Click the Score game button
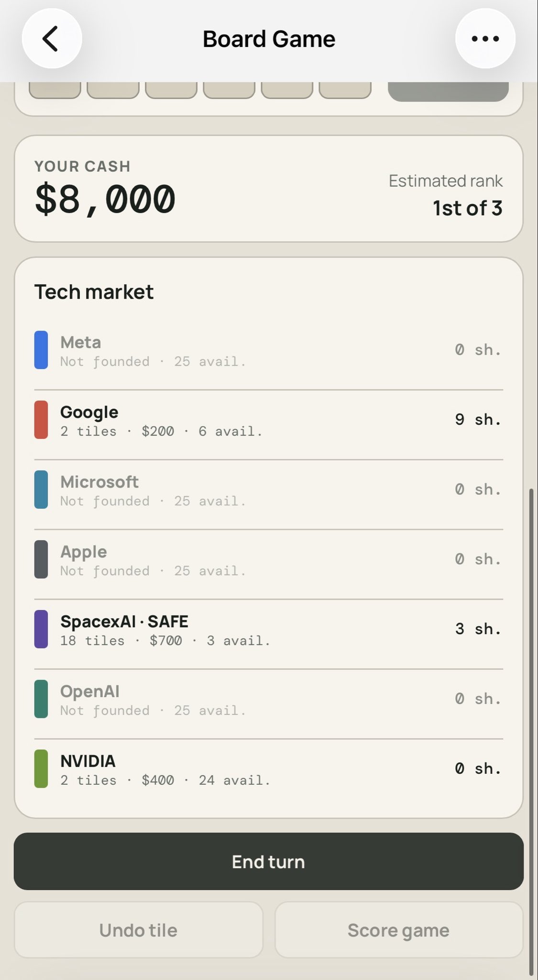The height and width of the screenshot is (980, 538). [399, 930]
